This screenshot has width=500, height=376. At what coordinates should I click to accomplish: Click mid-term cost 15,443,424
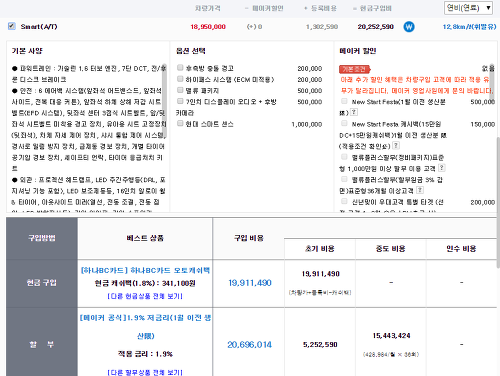pyautogui.click(x=391, y=336)
